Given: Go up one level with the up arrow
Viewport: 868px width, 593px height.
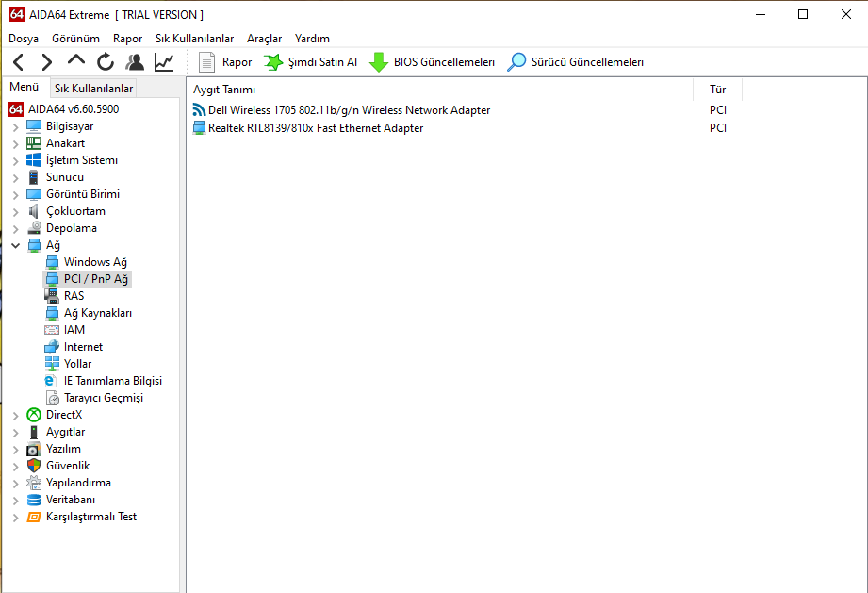Looking at the screenshot, I should coord(75,61).
